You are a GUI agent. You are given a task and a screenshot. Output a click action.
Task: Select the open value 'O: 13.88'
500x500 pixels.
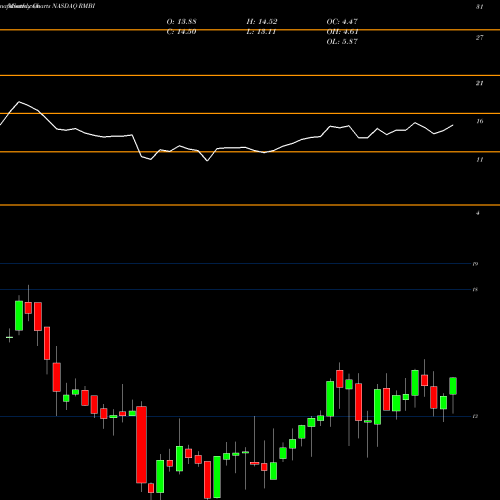(x=181, y=22)
